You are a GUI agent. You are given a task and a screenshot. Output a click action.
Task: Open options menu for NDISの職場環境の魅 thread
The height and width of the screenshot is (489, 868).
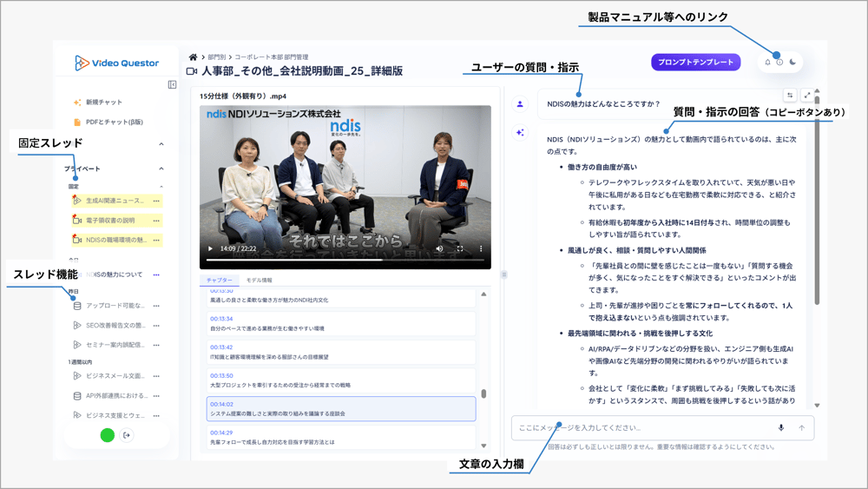click(156, 241)
